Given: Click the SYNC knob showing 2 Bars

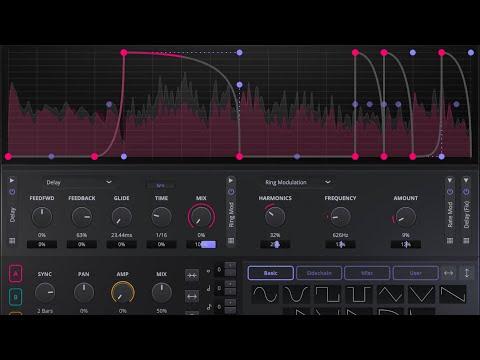Looking at the screenshot, I should (45, 292).
